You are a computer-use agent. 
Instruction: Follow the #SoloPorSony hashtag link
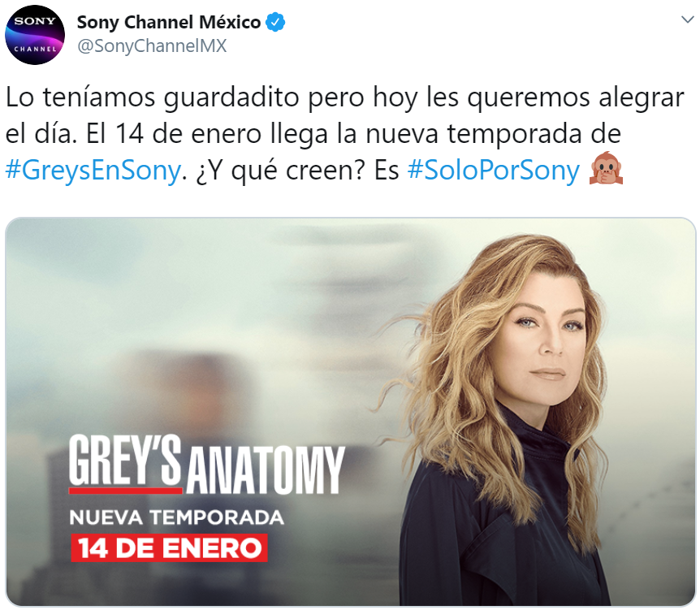(x=493, y=171)
